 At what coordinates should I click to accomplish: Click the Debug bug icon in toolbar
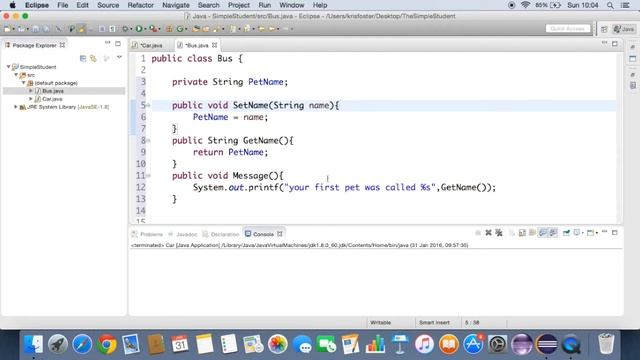pos(125,29)
